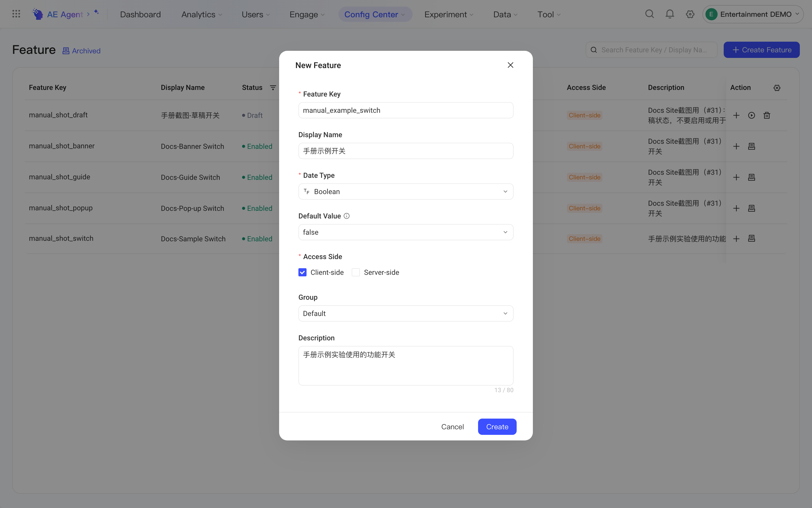Click the Create button in dialog
812x508 pixels.
(497, 427)
